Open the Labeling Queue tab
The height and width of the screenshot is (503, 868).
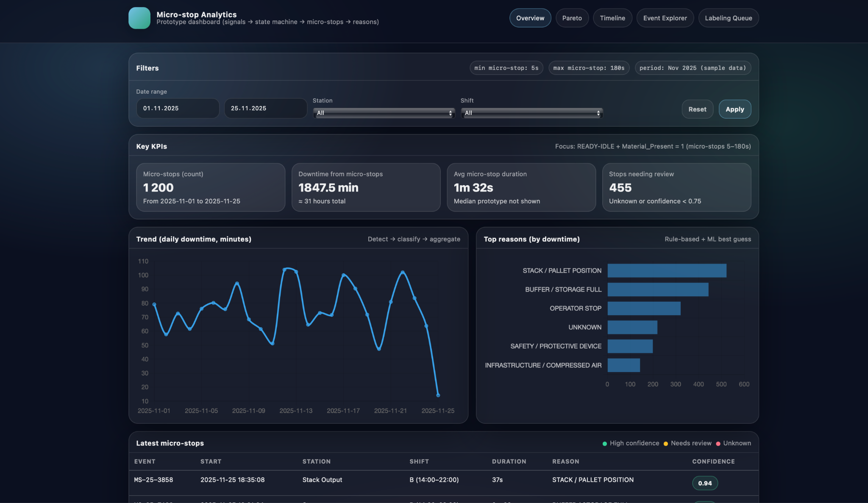728,18
